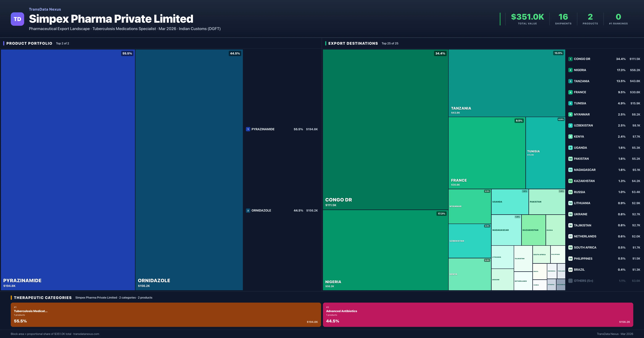The width and height of the screenshot is (644, 338).
Task: Click Pyrazinamide rank 1 badge in product list
Action: click(x=248, y=129)
